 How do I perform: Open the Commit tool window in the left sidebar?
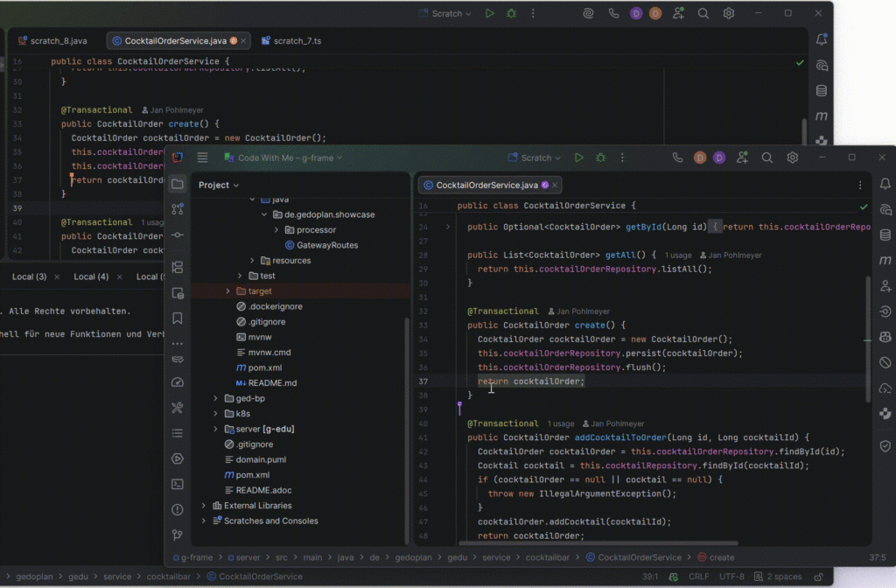click(x=178, y=235)
